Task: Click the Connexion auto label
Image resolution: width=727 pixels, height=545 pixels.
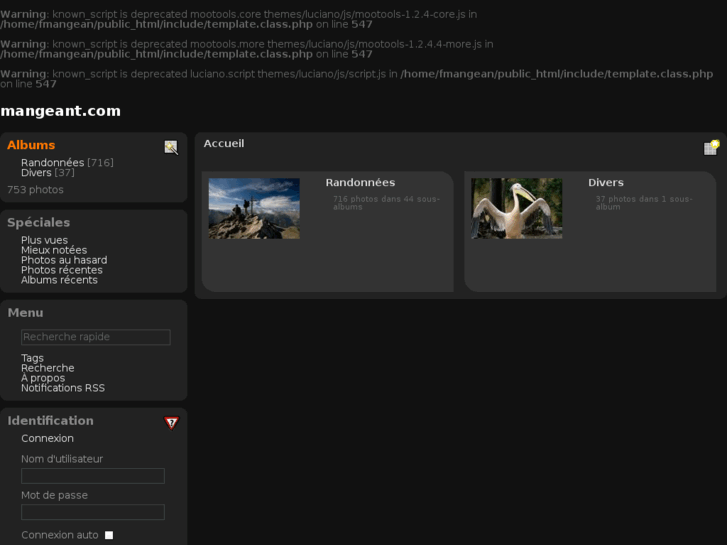Action: click(60, 535)
